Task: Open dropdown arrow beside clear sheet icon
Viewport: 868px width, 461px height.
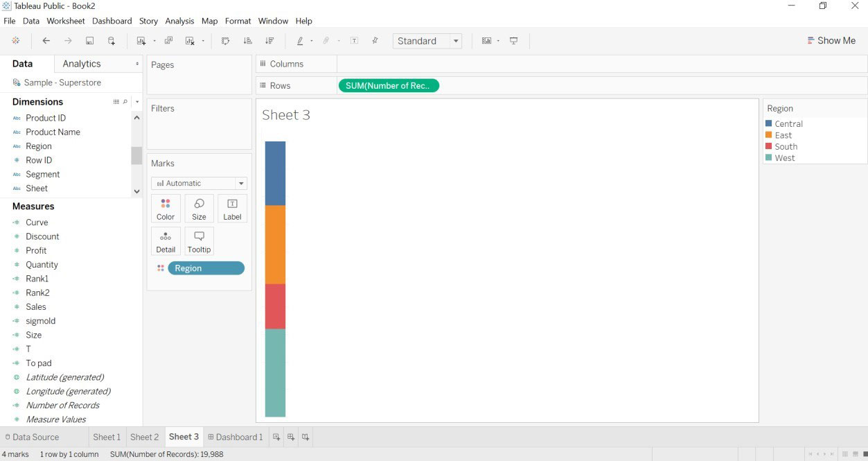Action: pyautogui.click(x=203, y=41)
